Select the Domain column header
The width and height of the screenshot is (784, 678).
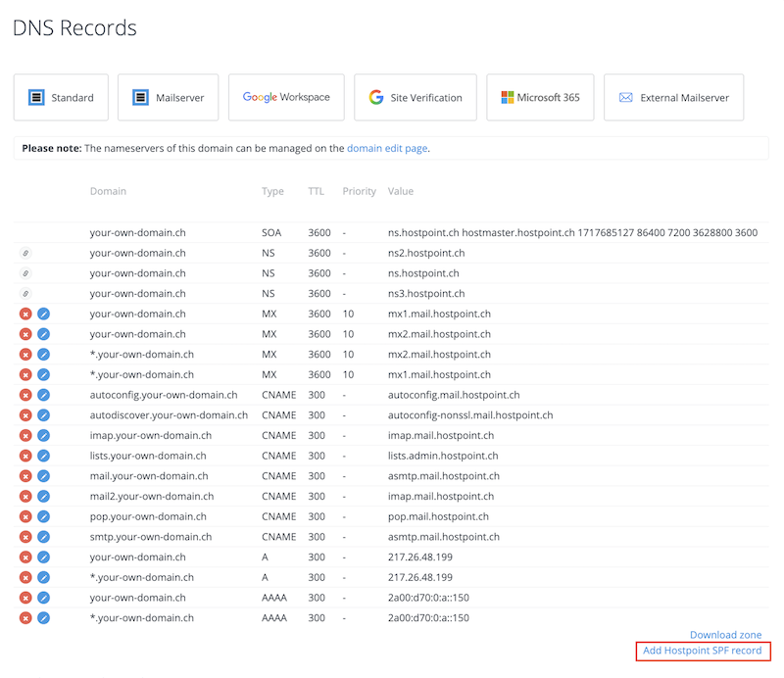point(108,191)
